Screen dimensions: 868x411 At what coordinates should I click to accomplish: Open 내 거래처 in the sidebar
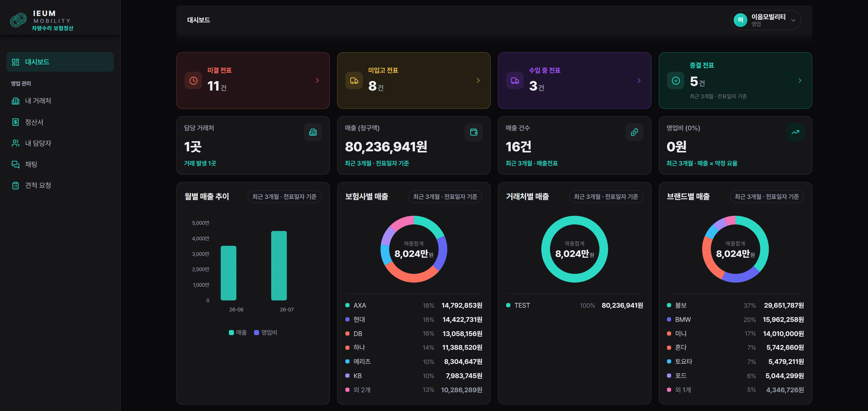tap(60, 101)
